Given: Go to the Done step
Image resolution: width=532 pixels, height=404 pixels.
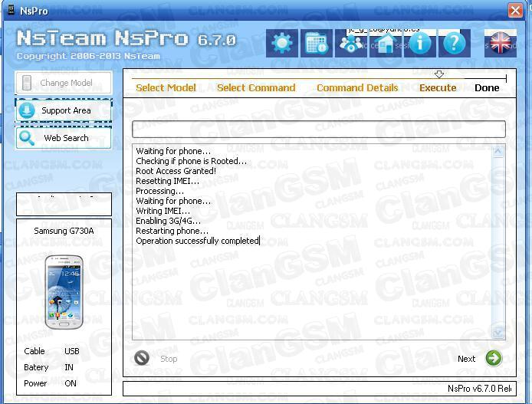Looking at the screenshot, I should [x=487, y=88].
